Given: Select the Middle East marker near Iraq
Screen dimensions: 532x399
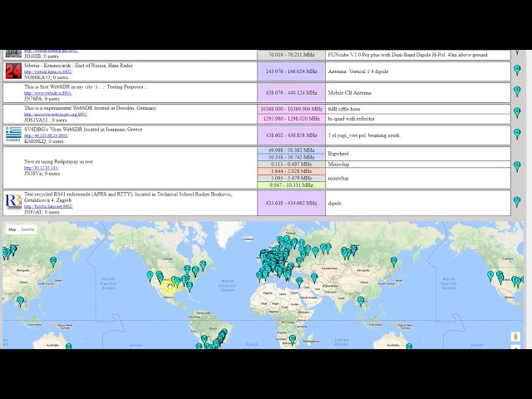Looking at the screenshot, I should (x=314, y=278).
